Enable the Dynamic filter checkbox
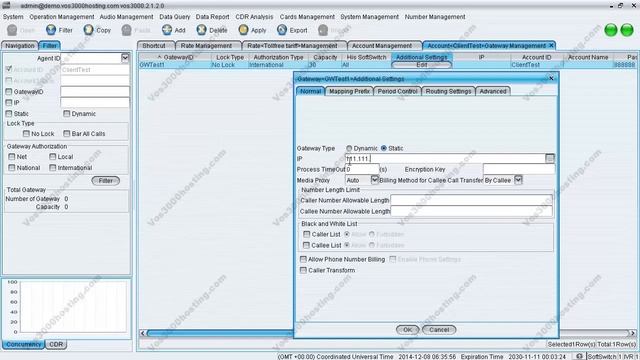This screenshot has height=360, width=640. [67, 113]
